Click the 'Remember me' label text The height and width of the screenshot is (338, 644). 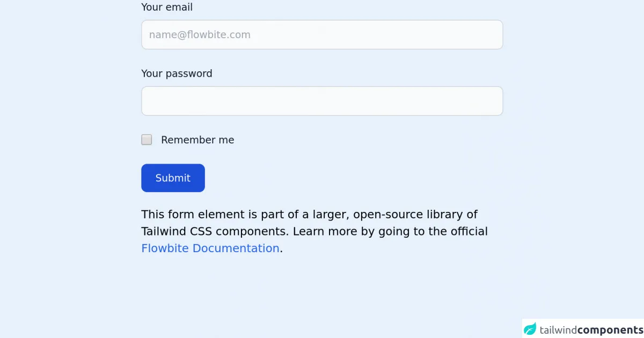(x=197, y=140)
